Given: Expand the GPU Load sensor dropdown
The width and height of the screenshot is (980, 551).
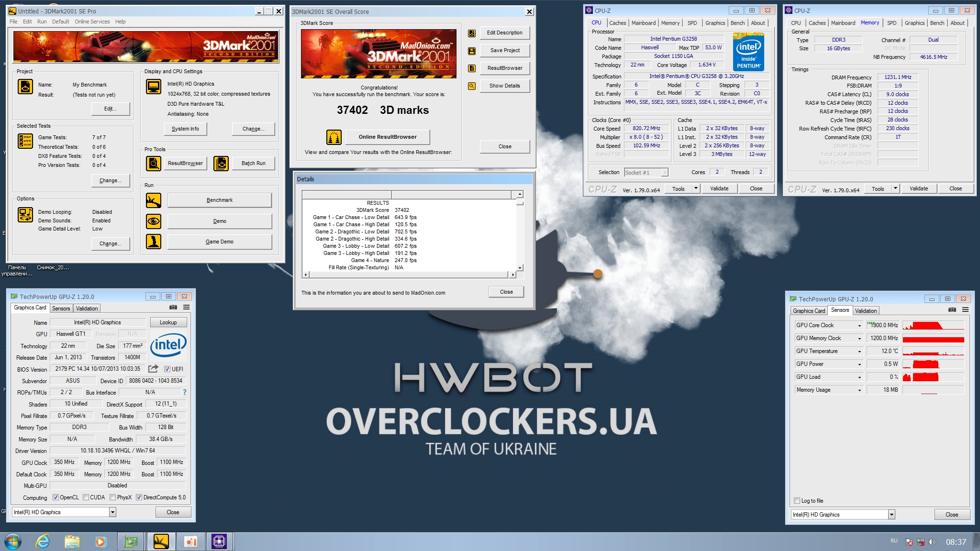Looking at the screenshot, I should tap(859, 377).
